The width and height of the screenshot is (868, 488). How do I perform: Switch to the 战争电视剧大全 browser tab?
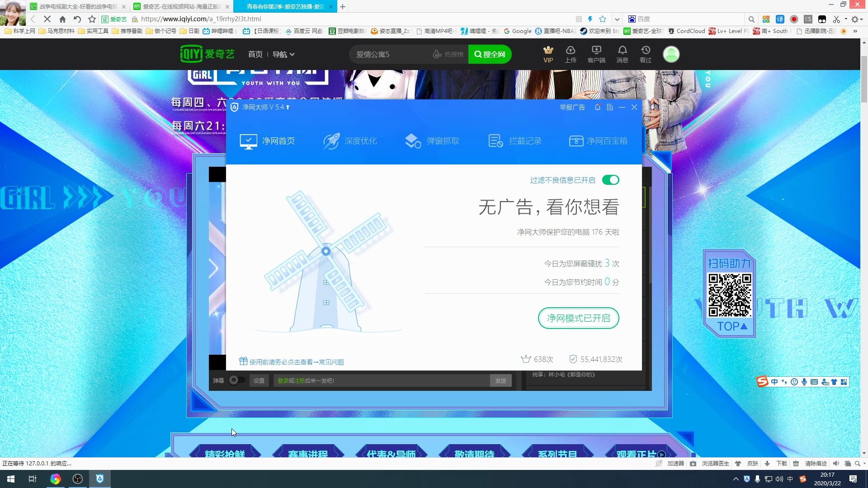pos(78,7)
